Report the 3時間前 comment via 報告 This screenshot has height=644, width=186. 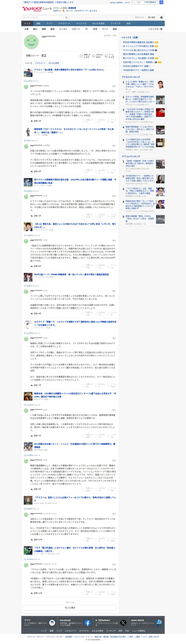click(114, 86)
